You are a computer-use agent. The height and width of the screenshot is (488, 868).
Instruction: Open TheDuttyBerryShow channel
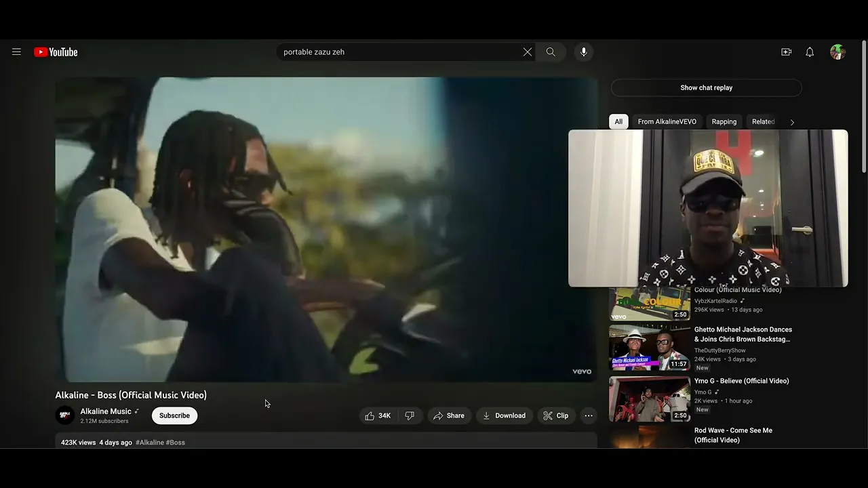coord(719,350)
